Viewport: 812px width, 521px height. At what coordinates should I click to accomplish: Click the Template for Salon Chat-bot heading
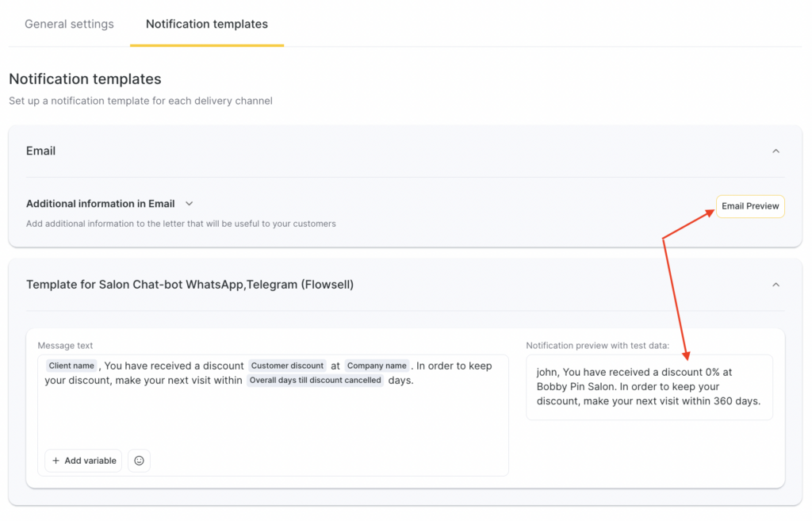point(190,284)
